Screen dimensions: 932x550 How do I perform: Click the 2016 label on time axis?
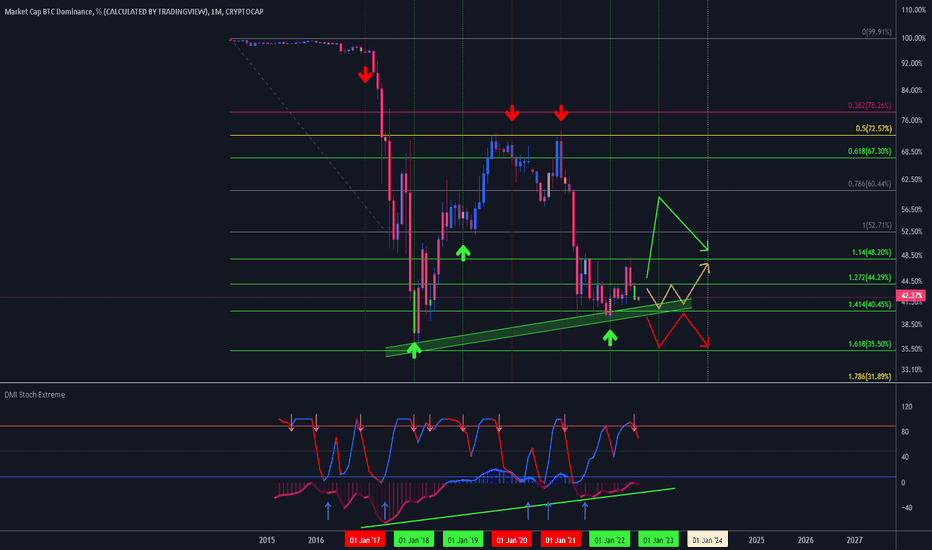coord(316,540)
